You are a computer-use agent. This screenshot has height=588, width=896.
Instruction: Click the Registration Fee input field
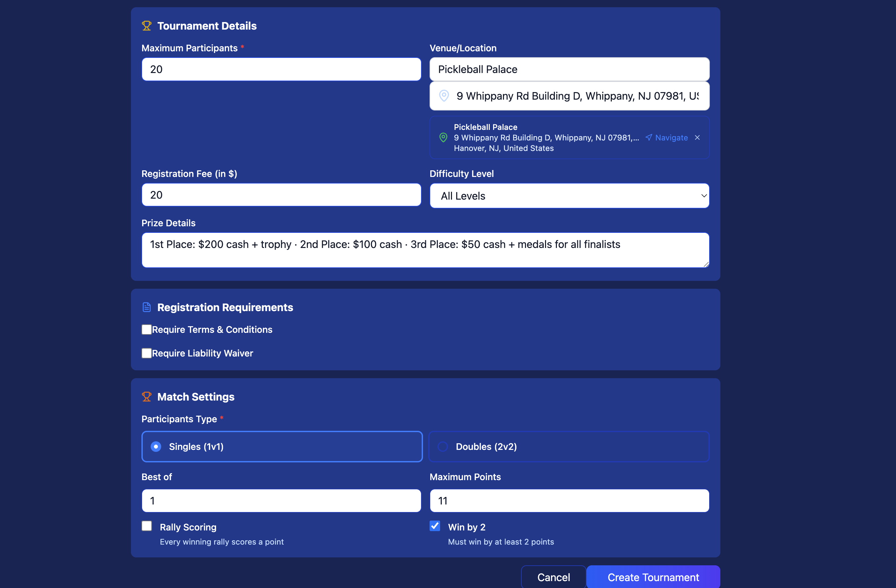pos(281,195)
